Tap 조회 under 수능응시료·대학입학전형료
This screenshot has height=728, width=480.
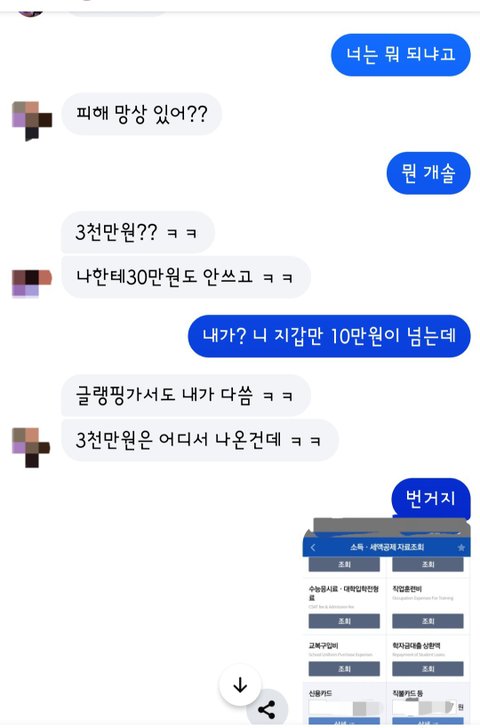coord(344,621)
